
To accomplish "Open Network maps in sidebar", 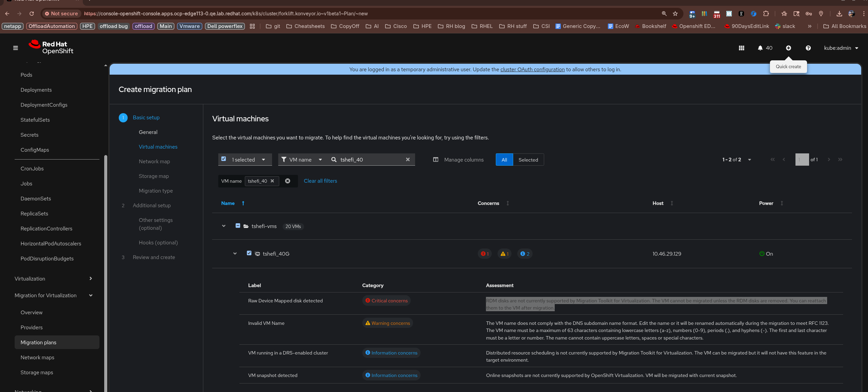I will [x=37, y=357].
